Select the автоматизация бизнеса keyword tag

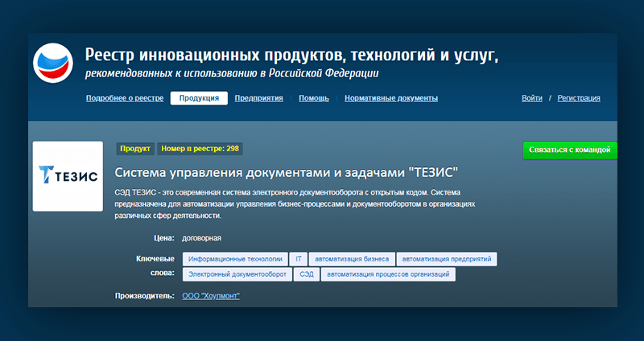pos(352,259)
